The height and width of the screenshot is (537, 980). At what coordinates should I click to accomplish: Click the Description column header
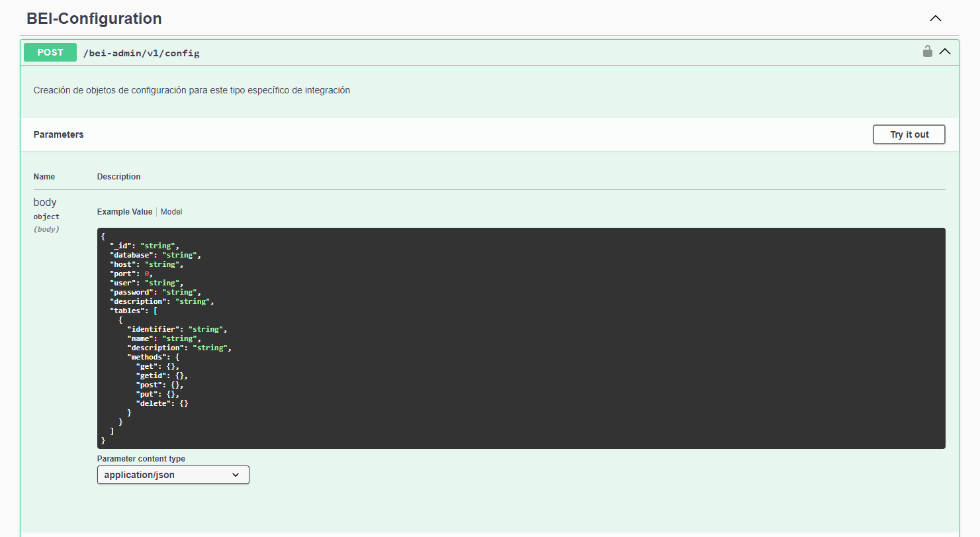[118, 177]
